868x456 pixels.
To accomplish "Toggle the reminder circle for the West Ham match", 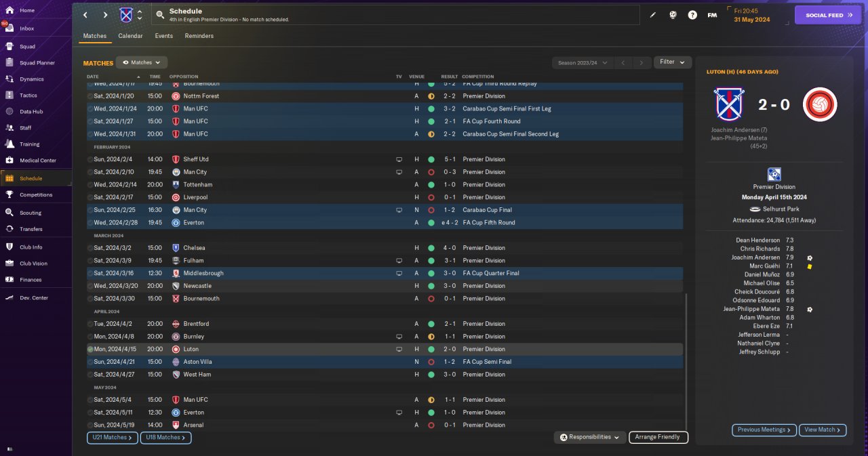I will tap(90, 374).
